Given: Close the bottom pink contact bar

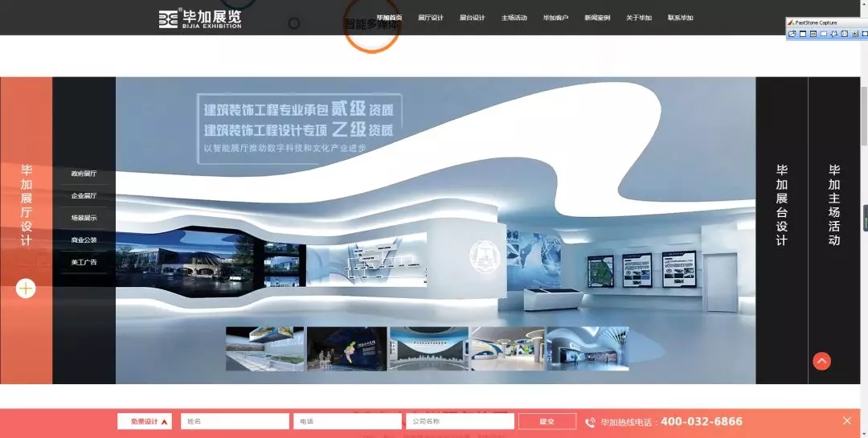Looking at the screenshot, I should 846,421.
